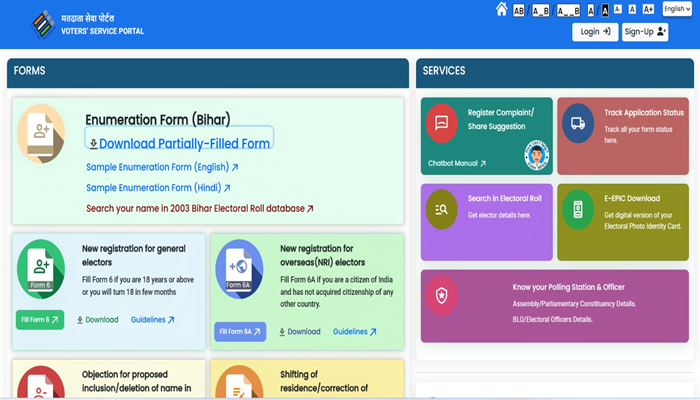Download Form 6A for NRI electors
This screenshot has height=400, width=700.
[x=300, y=332]
